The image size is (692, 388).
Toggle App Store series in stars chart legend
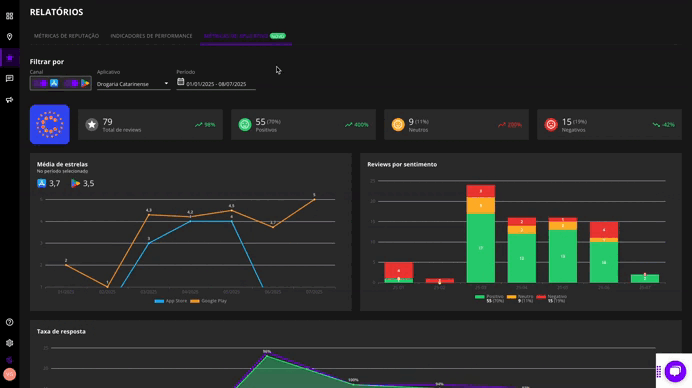(171, 301)
